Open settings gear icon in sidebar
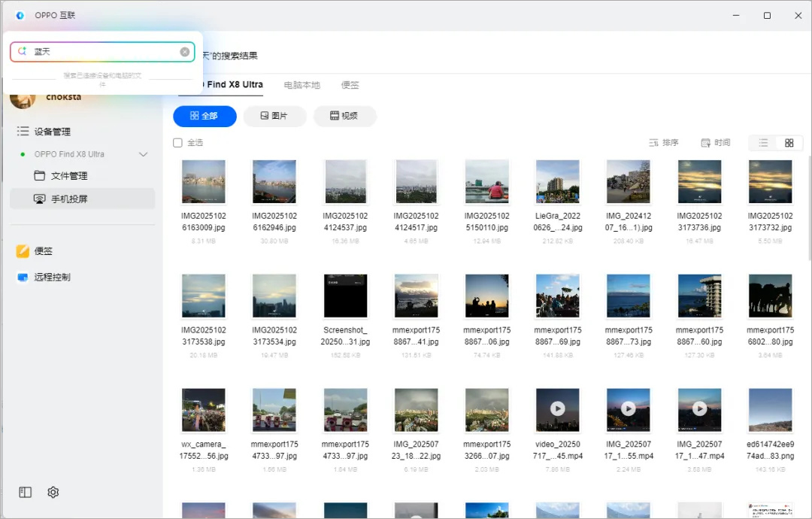The width and height of the screenshot is (812, 519). coord(53,493)
